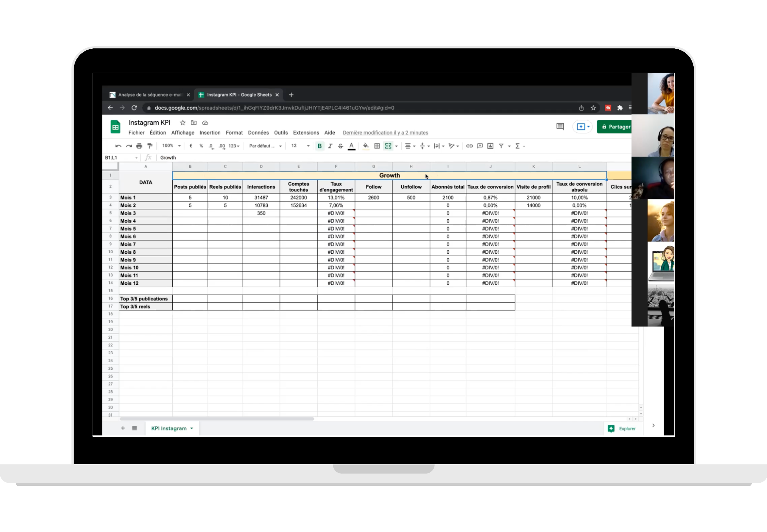Open the Données menu
The width and height of the screenshot is (767, 532).
[258, 133]
